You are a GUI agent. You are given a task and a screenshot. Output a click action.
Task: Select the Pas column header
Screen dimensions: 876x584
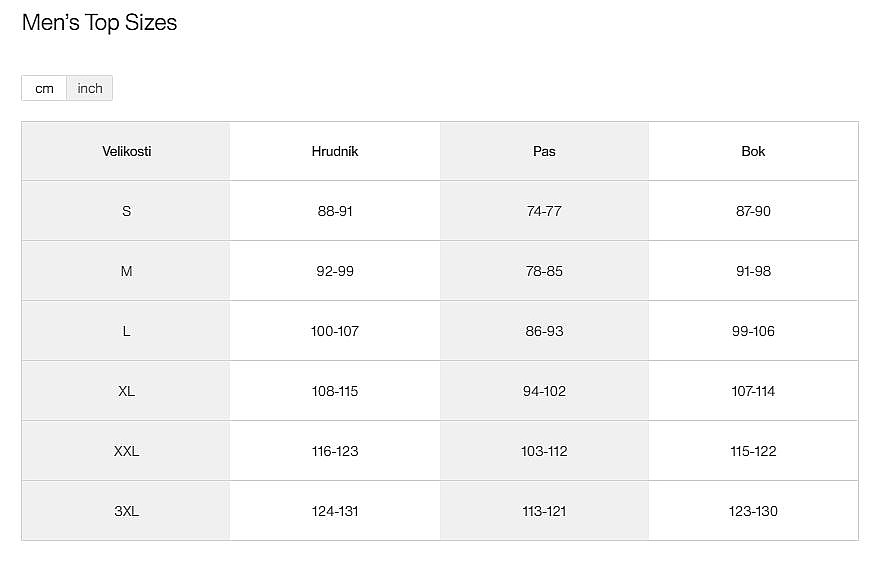click(544, 151)
